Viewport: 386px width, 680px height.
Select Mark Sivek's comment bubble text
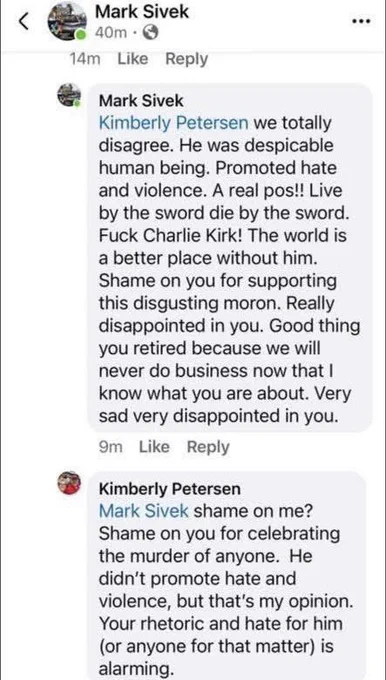pos(230,258)
